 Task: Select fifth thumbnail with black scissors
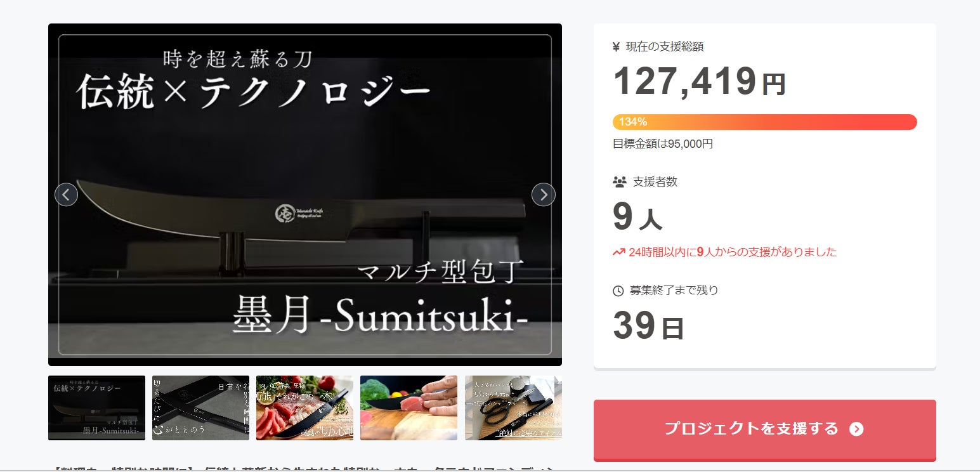point(513,408)
